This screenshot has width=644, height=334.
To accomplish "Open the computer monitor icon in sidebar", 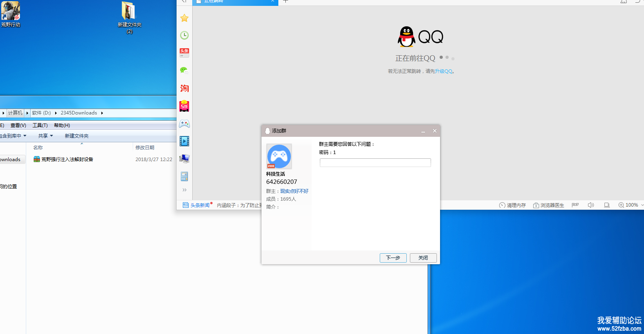I will (x=184, y=159).
